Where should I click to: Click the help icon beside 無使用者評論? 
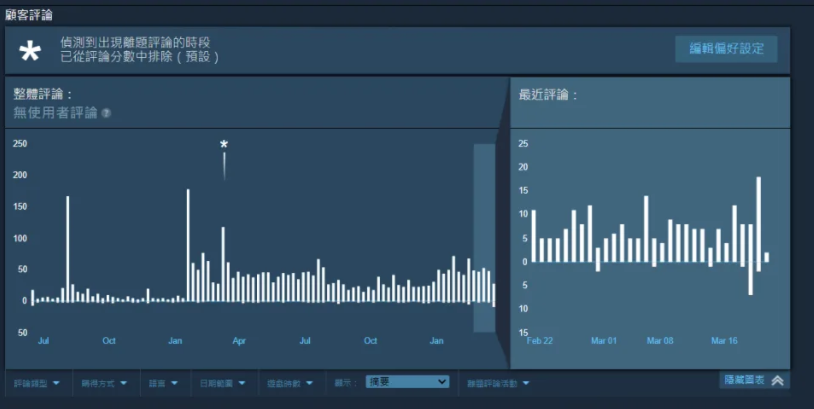[x=106, y=113]
